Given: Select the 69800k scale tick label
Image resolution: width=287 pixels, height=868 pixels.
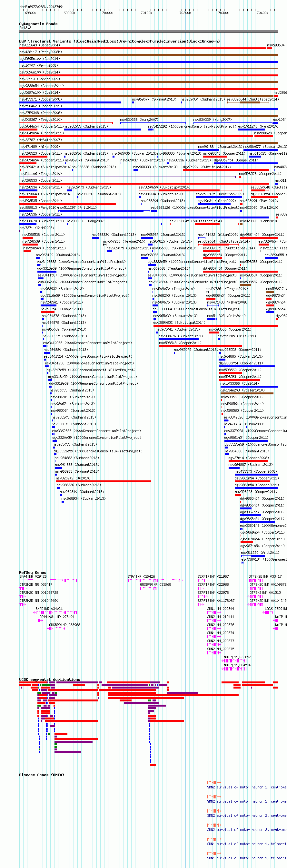Looking at the screenshot, I should click(31, 13).
